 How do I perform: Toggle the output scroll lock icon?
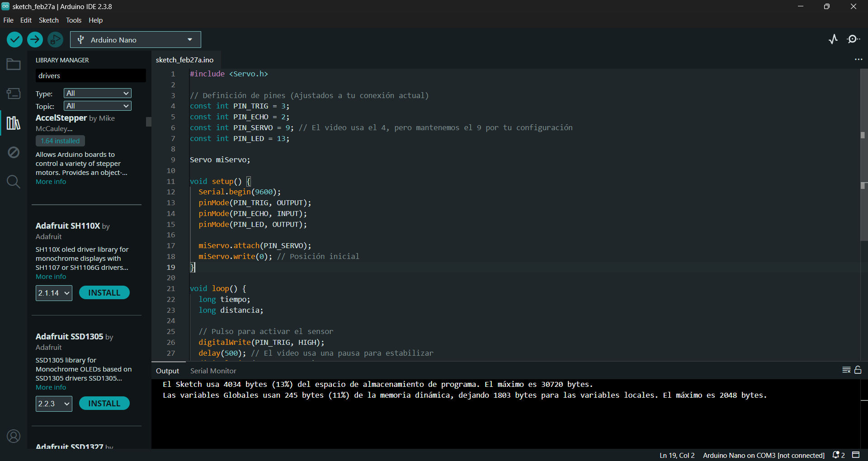coord(858,370)
